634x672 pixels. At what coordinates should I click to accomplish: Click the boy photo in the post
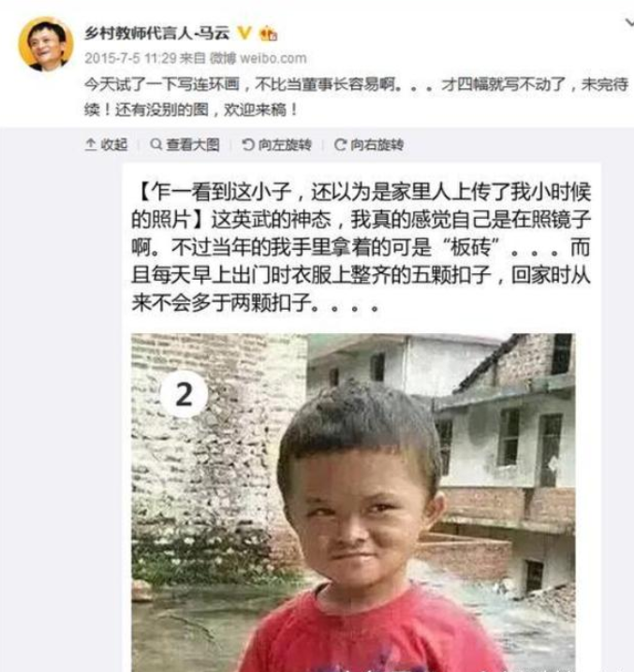tap(353, 503)
